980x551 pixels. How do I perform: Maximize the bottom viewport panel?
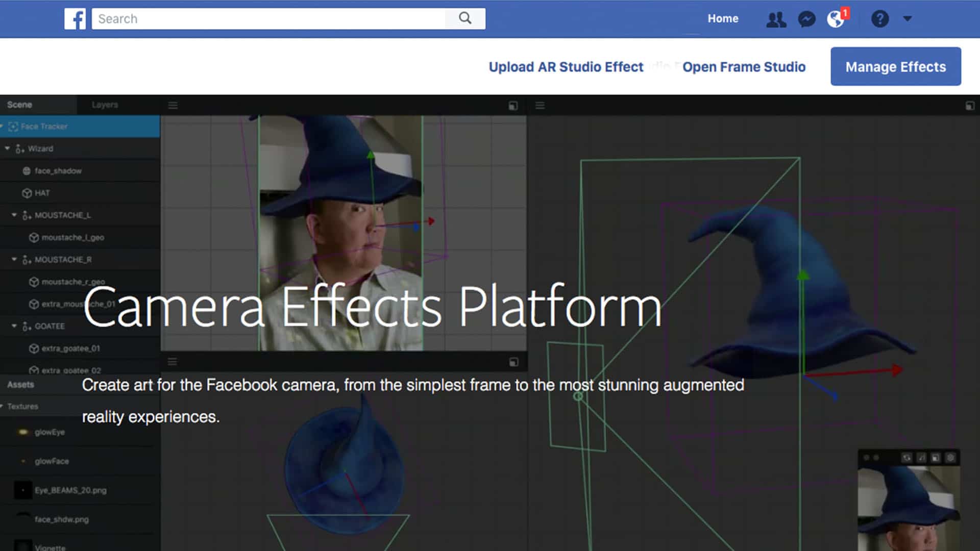(514, 362)
